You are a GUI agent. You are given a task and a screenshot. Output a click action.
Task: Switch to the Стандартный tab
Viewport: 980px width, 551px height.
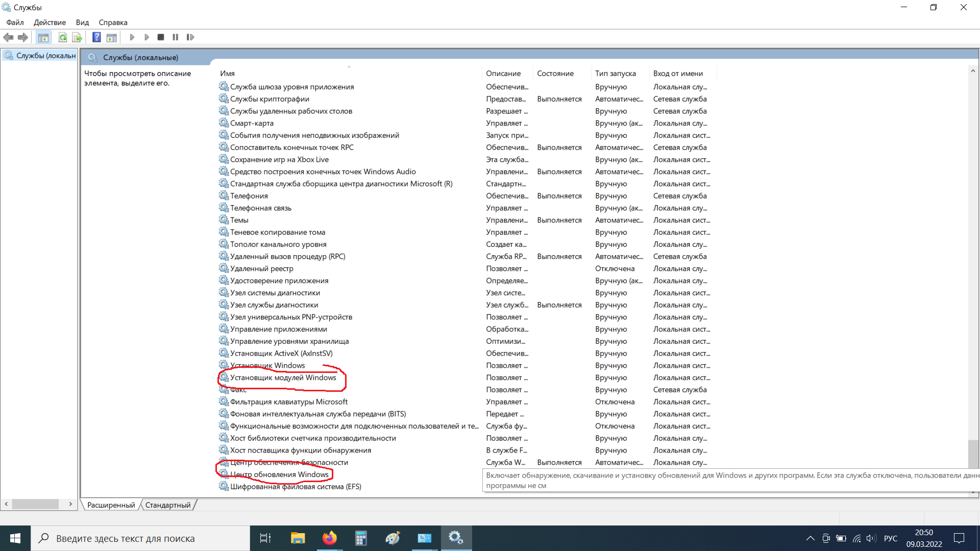[x=168, y=505]
